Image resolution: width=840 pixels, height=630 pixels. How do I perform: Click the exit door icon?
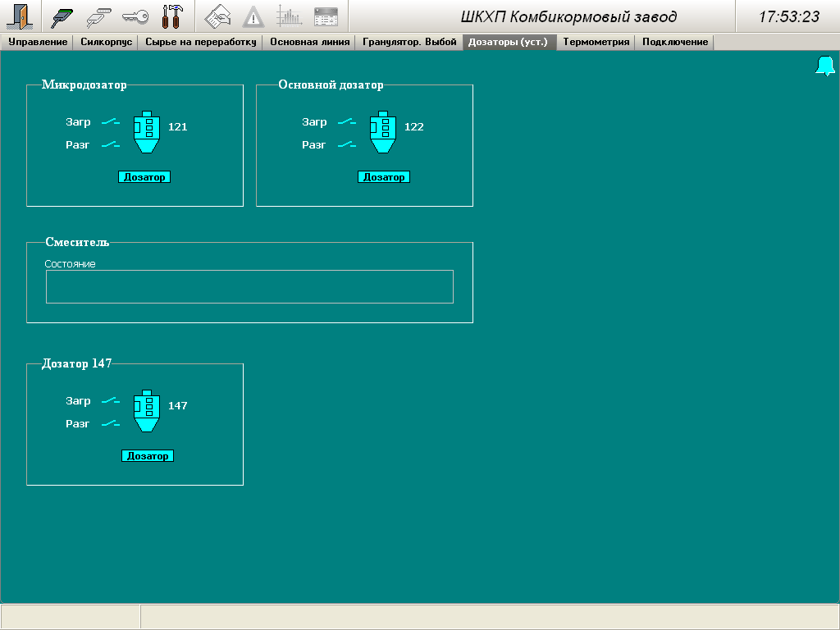[x=18, y=16]
